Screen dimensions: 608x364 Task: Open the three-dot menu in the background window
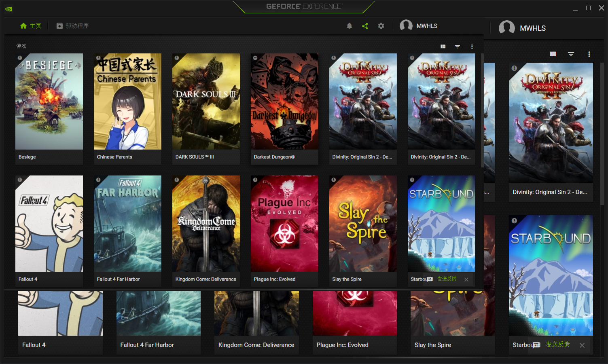(589, 54)
